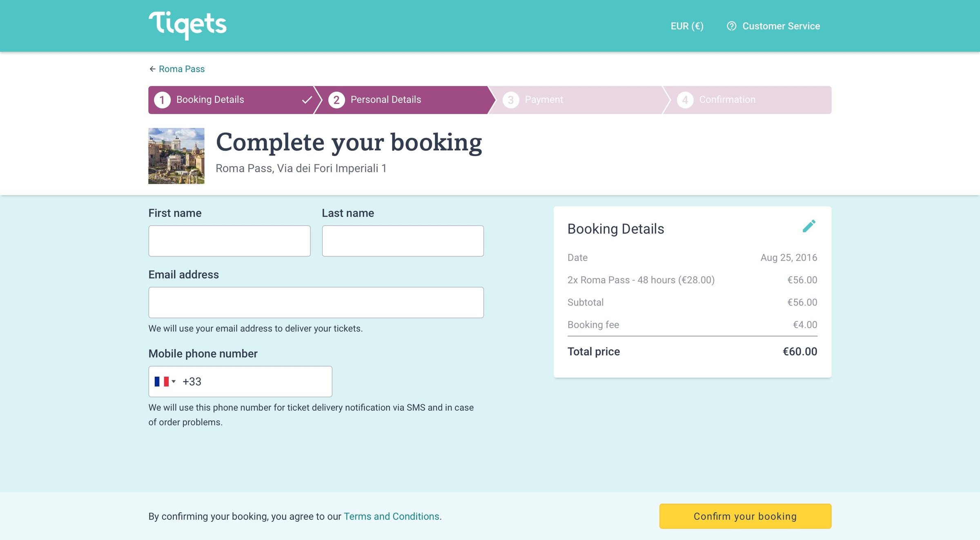Click the Confirm your booking button
Image resolution: width=980 pixels, height=540 pixels.
(745, 516)
